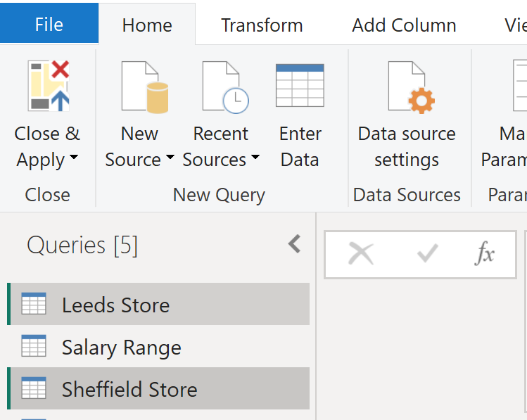Cancel formula with the X icon

pos(361,254)
